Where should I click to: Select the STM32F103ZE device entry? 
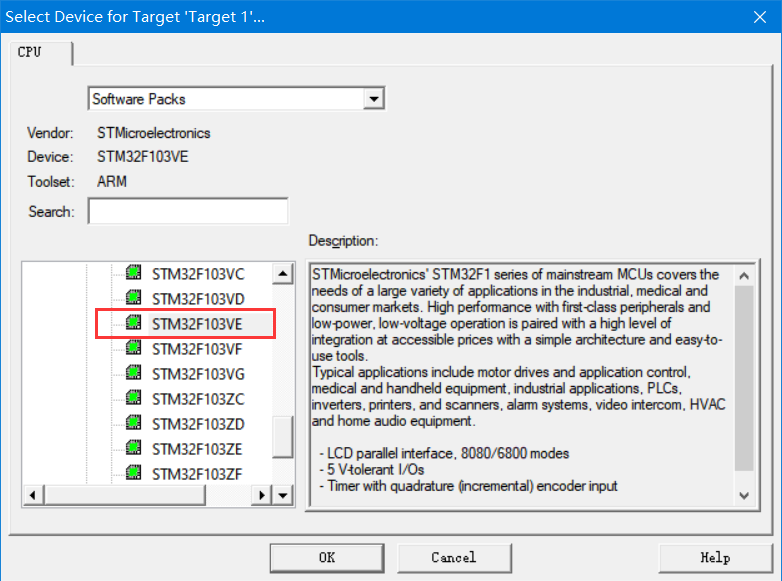tap(197, 449)
